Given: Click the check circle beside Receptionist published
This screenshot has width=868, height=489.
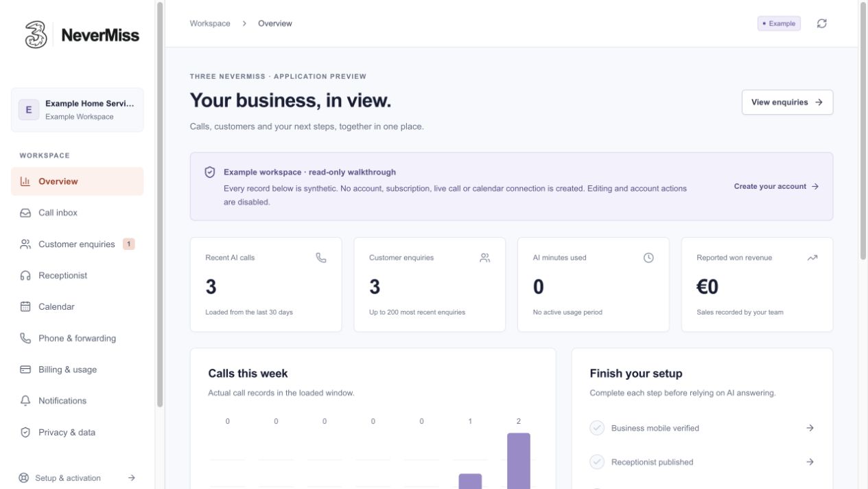Looking at the screenshot, I should point(597,462).
